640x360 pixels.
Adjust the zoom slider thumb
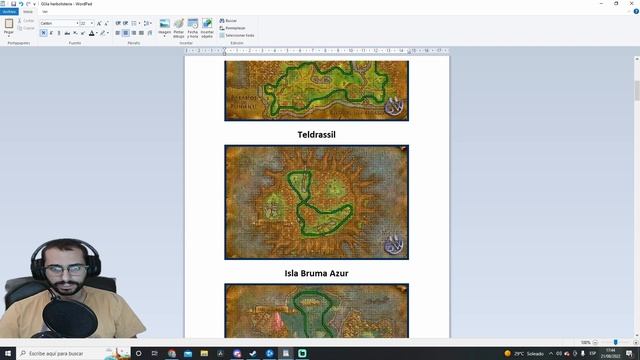(615, 342)
